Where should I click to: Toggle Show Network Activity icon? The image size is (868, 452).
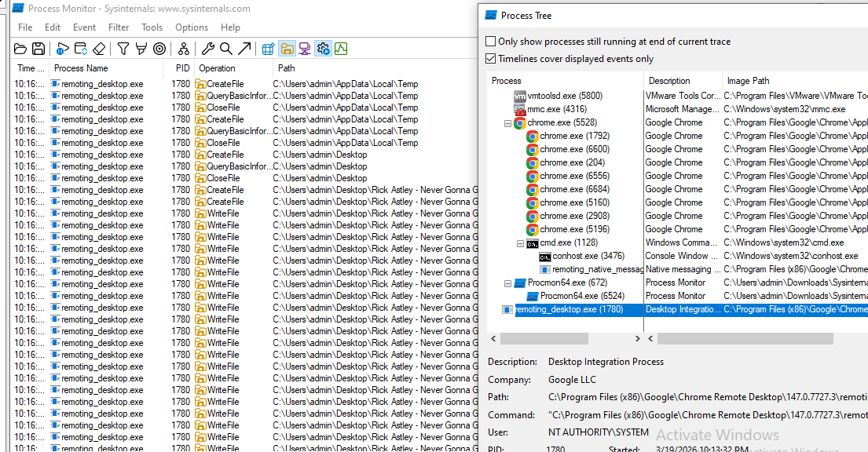[x=305, y=49]
